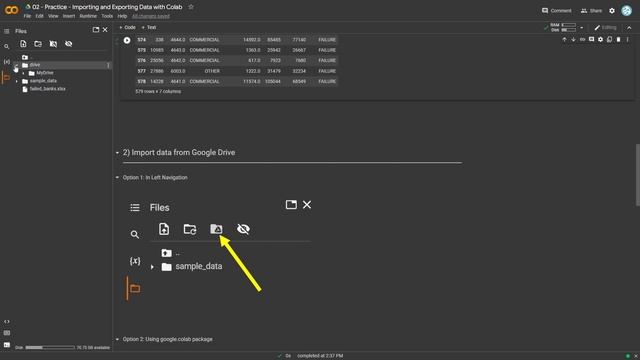Image resolution: width=640 pixels, height=360 pixels.
Task: Open the View menu
Action: pyautogui.click(x=53, y=16)
